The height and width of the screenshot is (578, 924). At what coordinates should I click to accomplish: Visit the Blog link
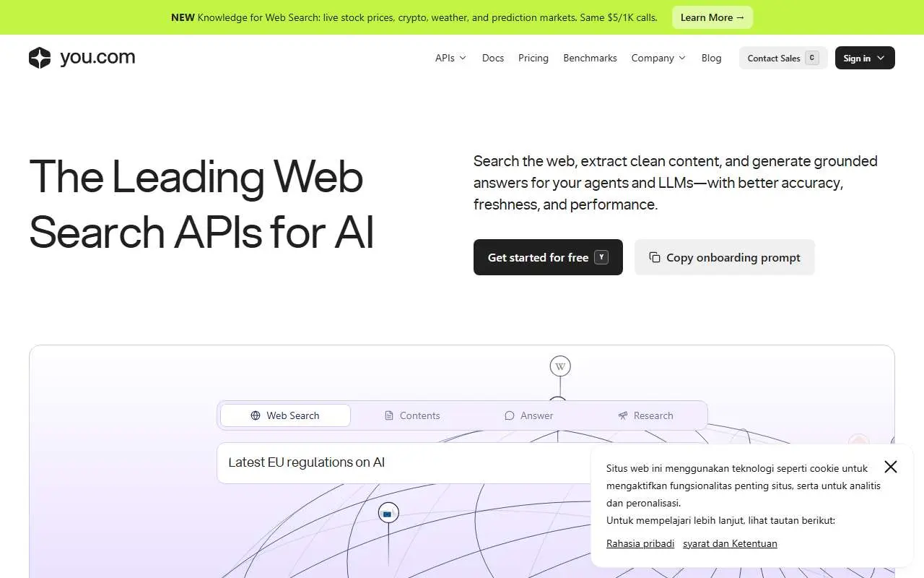click(711, 58)
